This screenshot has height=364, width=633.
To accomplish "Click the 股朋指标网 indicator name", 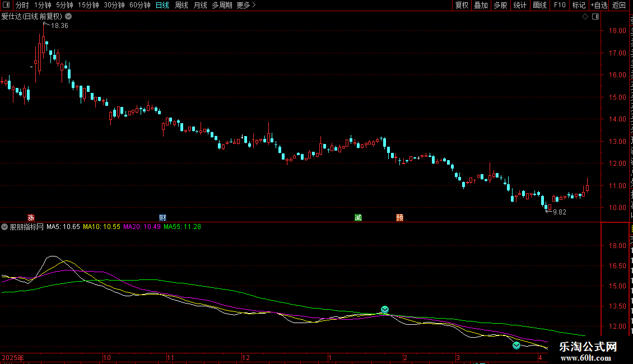I will pos(27,227).
